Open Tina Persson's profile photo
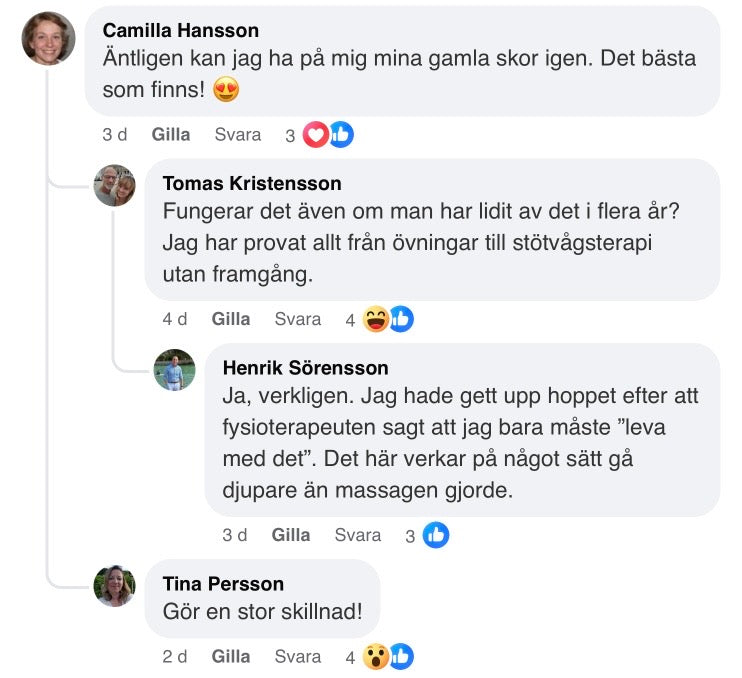The width and height of the screenshot is (742, 678). pos(114,585)
